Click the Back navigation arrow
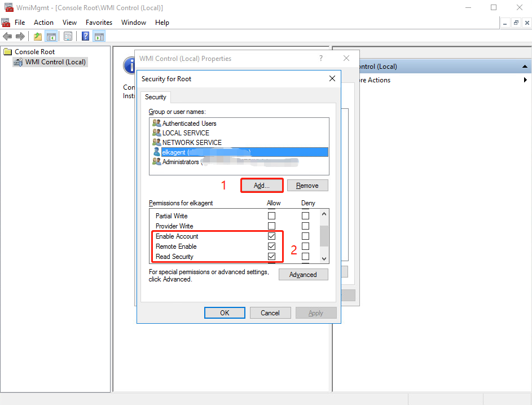532x405 pixels. pos(8,36)
